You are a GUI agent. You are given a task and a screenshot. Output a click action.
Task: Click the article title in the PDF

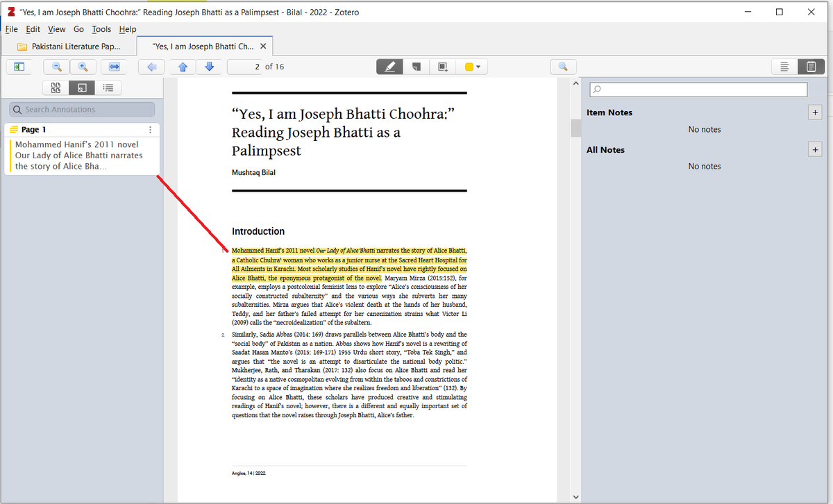pos(343,132)
